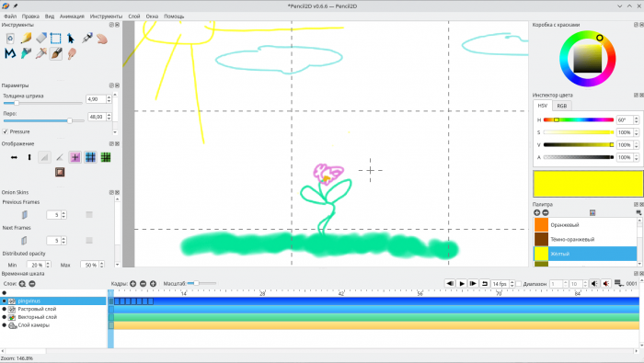Duplicate the current frame
Viewport: 644px width, 363px height.
click(153, 284)
